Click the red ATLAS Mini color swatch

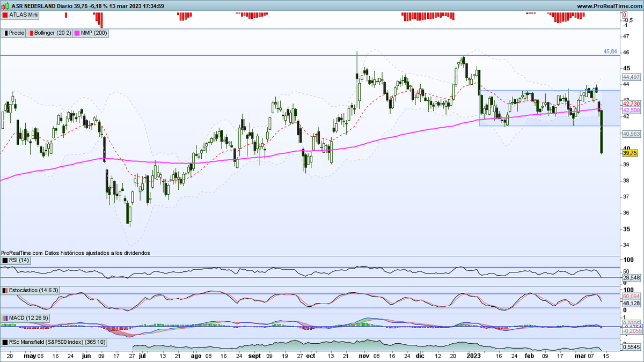(5, 16)
